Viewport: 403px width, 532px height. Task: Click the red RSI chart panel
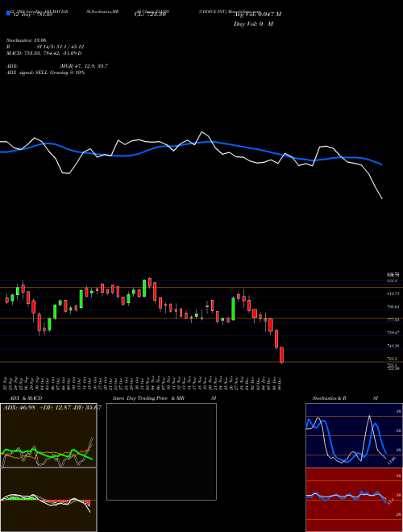click(354, 500)
